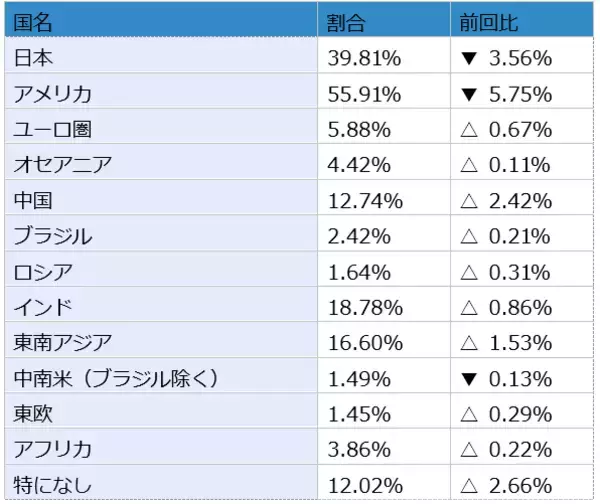Select the 割合 column header
The height and width of the screenshot is (504, 600).
pyautogui.click(x=347, y=22)
